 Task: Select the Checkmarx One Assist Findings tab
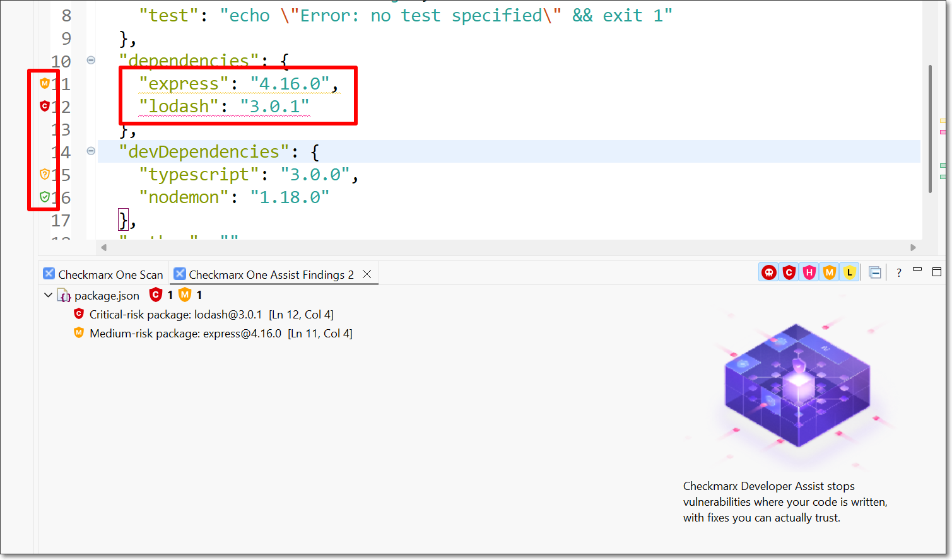pos(271,274)
